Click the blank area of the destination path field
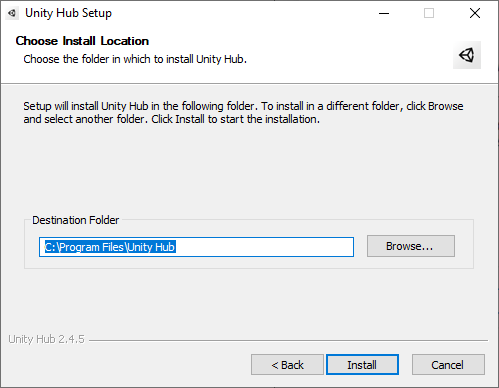Image resolution: width=499 pixels, height=388 pixels. point(265,247)
